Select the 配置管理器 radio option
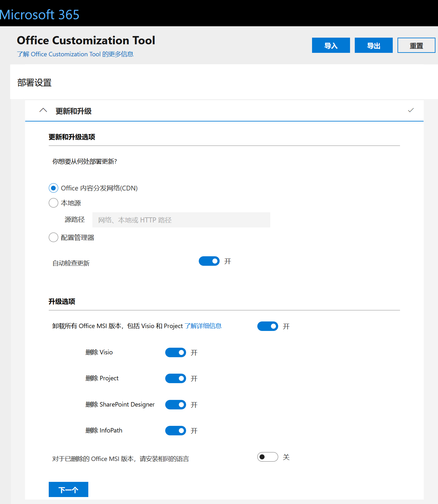Screen dimensions: 438x504 tap(53, 237)
